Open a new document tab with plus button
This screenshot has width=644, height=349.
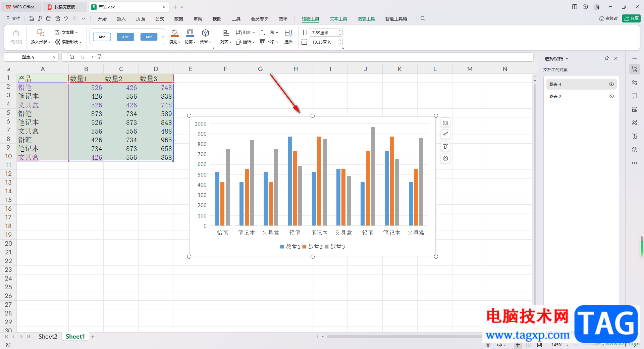(x=175, y=7)
